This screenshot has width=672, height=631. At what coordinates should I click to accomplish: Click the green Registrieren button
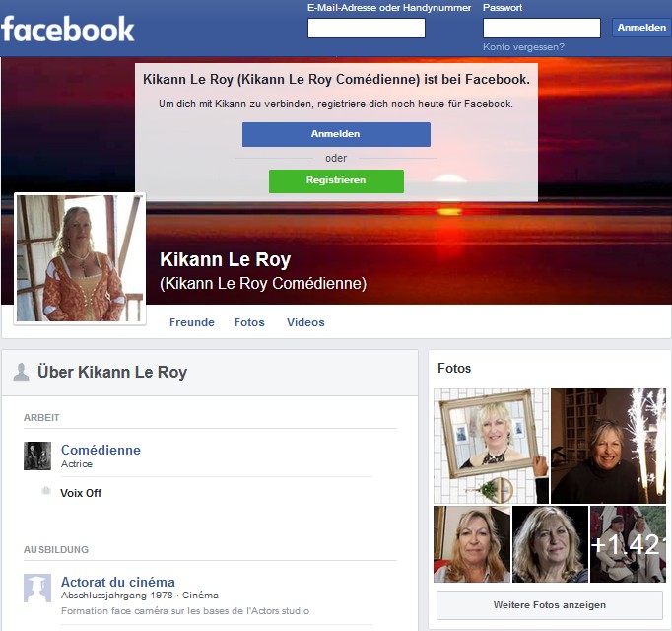[x=336, y=181]
